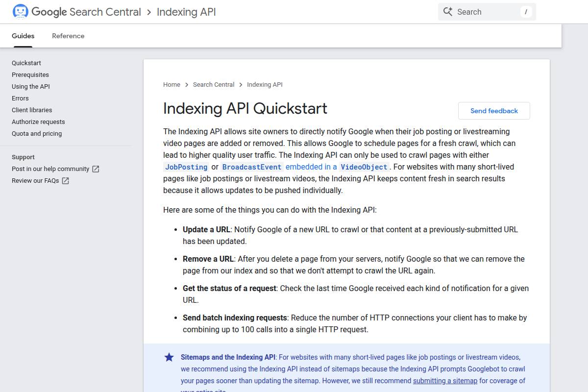Click Home in the breadcrumb trail
588x392 pixels.
171,84
